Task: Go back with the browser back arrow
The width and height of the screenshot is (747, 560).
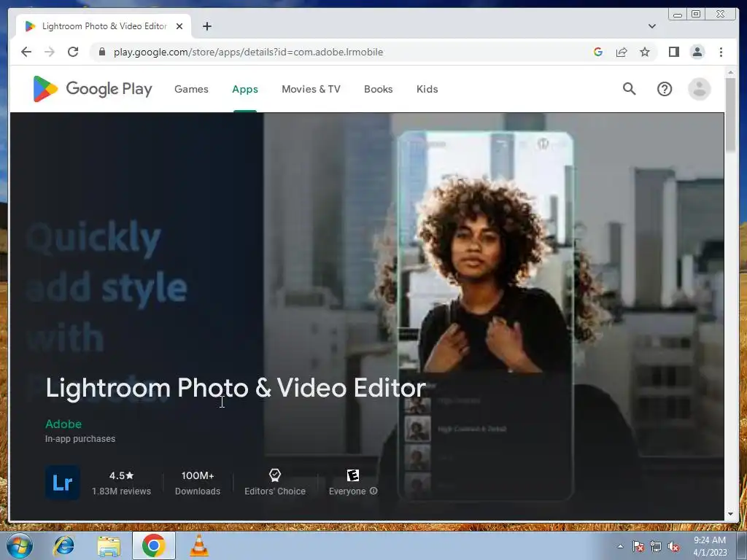Action: coord(26,52)
